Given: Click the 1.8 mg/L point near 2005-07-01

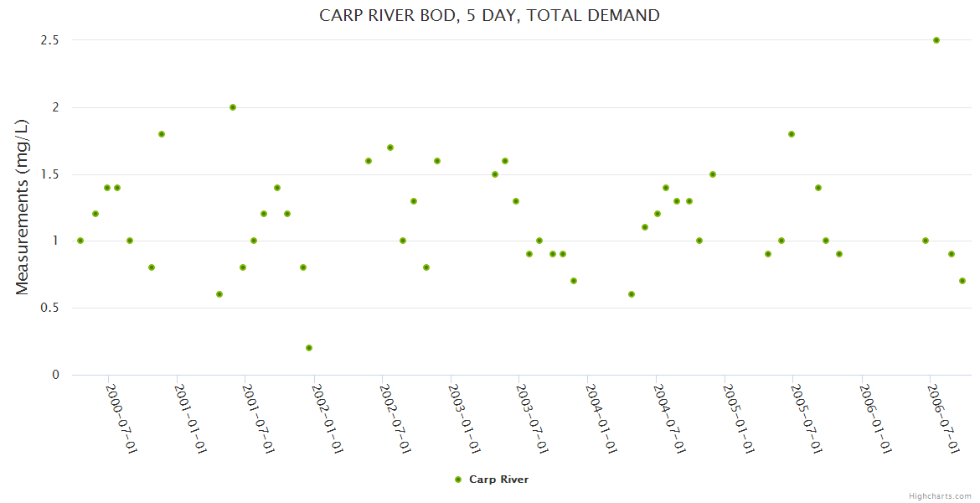Looking at the screenshot, I should pos(792,134).
